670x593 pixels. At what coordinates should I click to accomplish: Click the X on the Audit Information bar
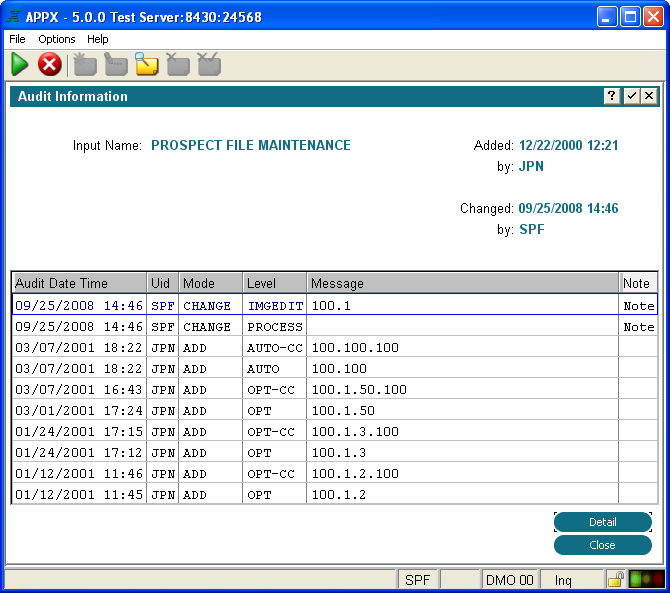point(649,96)
